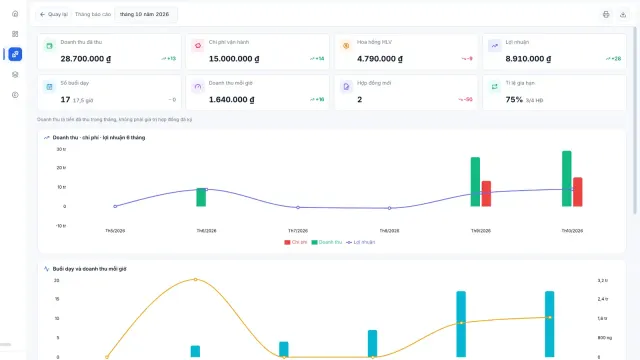
Task: Toggle the Doanh thu legend item
Action: click(x=327, y=242)
